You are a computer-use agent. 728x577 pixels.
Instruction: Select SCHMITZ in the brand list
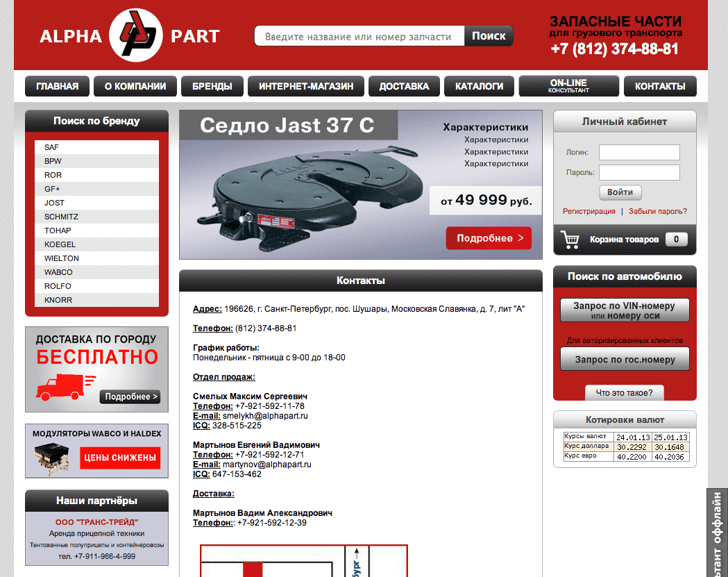[96, 217]
